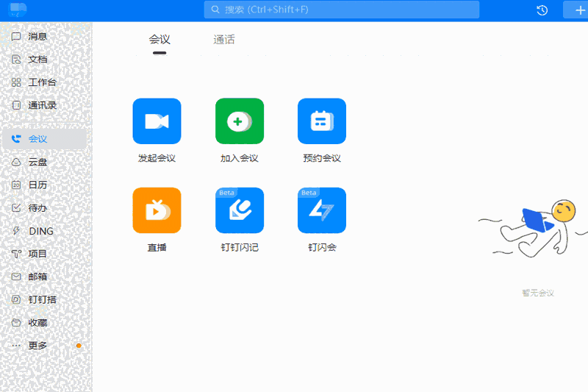The image size is (588, 392).
Task: Open the history clock icon
Action: point(542,10)
